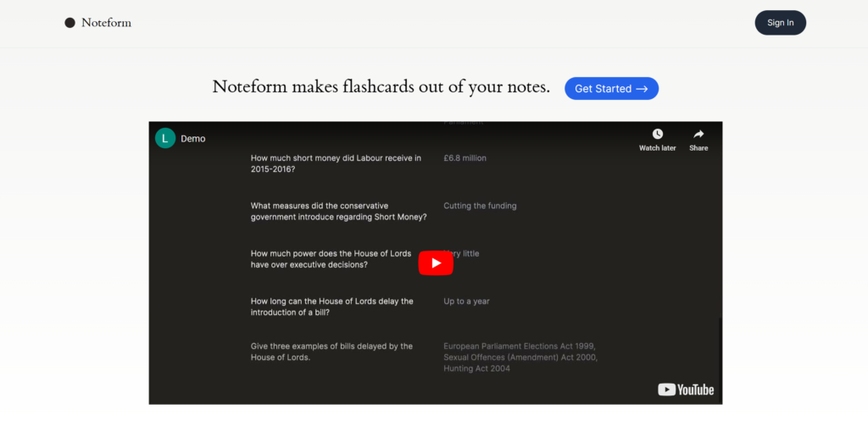This screenshot has width=868, height=431.
Task: Select the £6.8 million answer
Action: [465, 158]
